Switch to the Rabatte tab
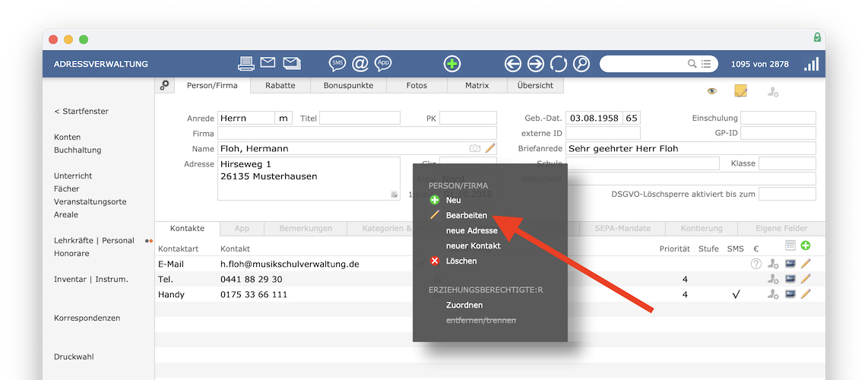 (280, 86)
